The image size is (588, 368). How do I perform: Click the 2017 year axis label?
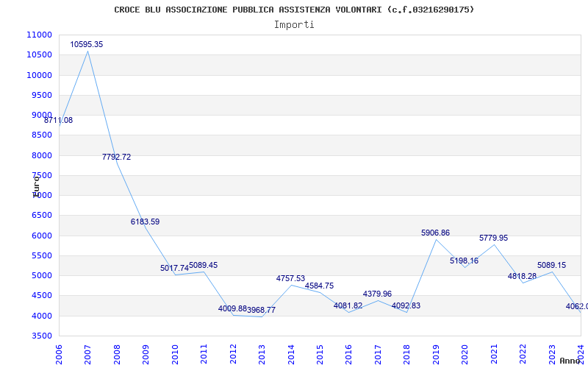point(378,355)
